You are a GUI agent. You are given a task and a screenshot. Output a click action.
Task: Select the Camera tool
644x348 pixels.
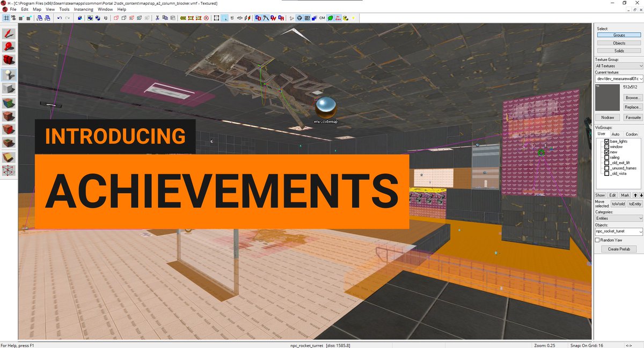click(x=8, y=60)
